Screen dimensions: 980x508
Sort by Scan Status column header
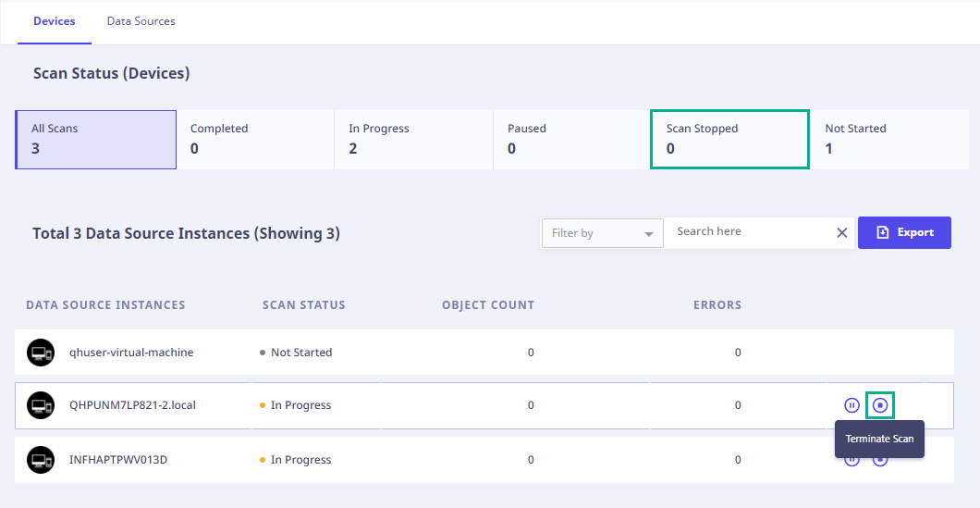304,305
